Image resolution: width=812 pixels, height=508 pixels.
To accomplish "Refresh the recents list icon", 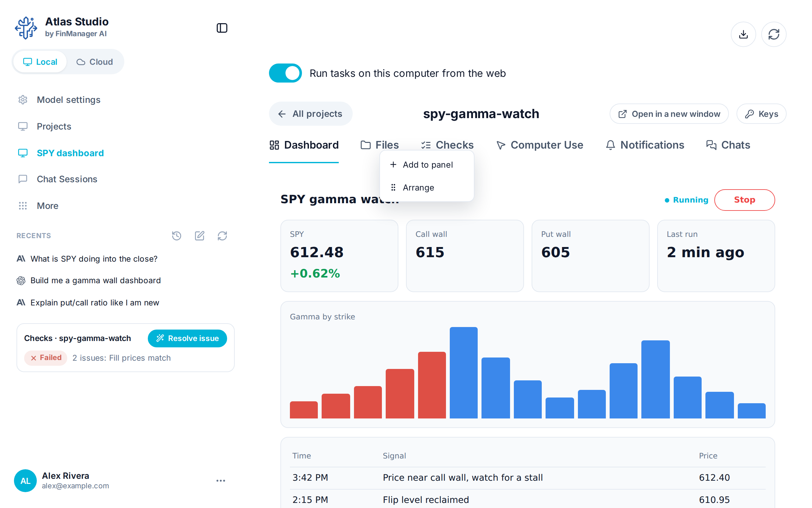I will (x=222, y=236).
